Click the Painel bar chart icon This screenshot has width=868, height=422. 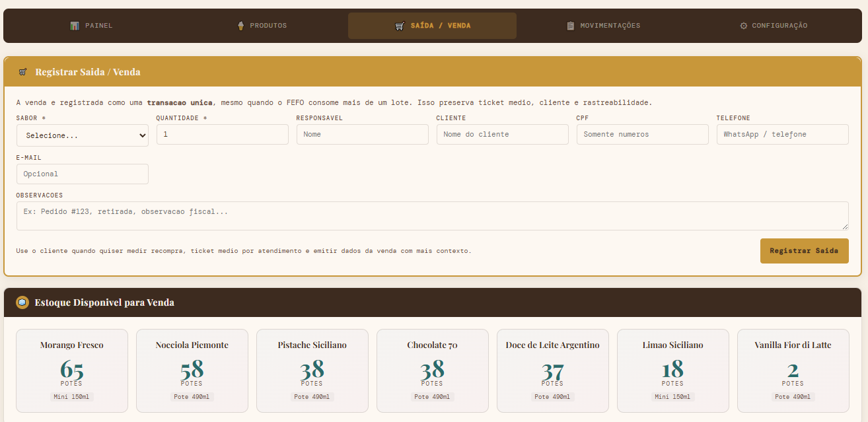click(75, 26)
